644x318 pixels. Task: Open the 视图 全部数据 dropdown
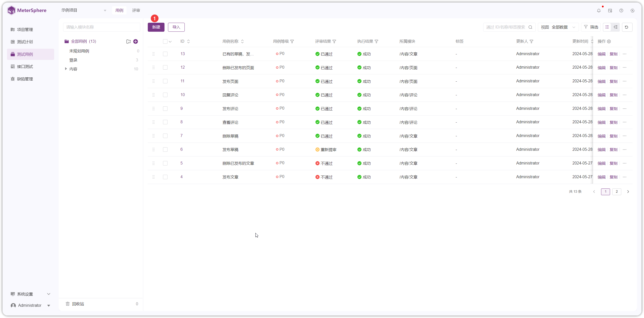[x=558, y=27]
